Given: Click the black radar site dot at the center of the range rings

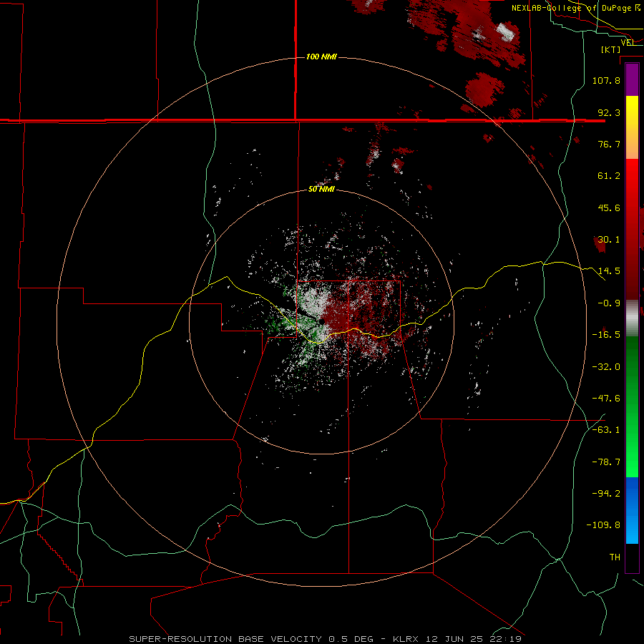Looking at the screenshot, I should [321, 321].
